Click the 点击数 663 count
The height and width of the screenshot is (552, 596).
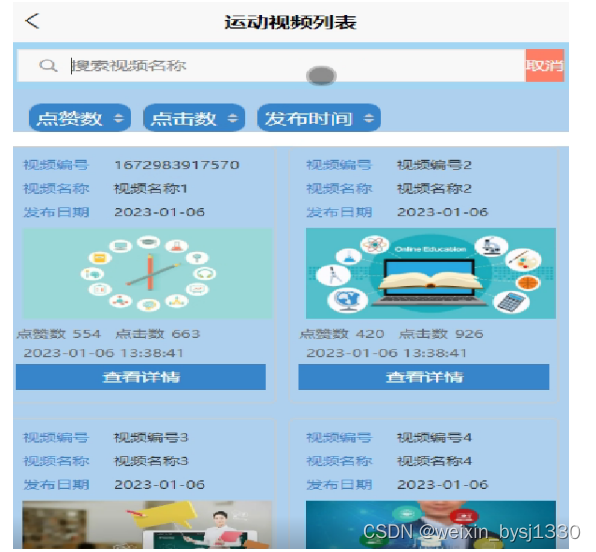pos(158,334)
